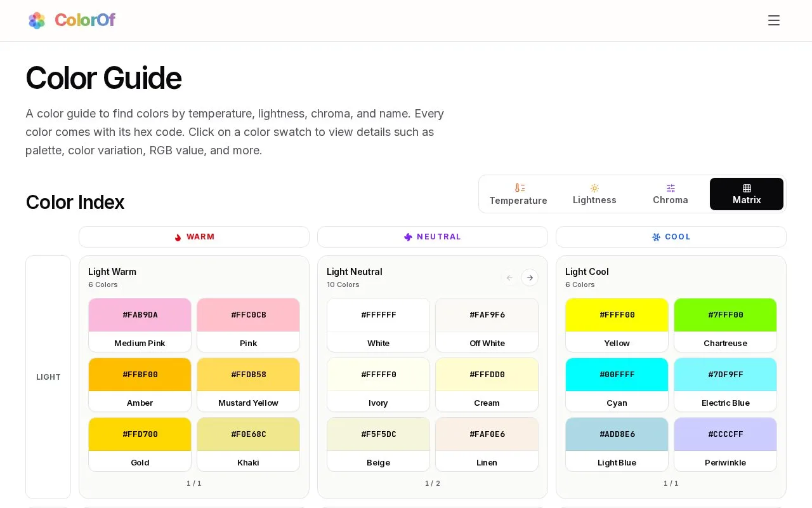Open the Khaki #F0E68C swatch

tap(248, 444)
